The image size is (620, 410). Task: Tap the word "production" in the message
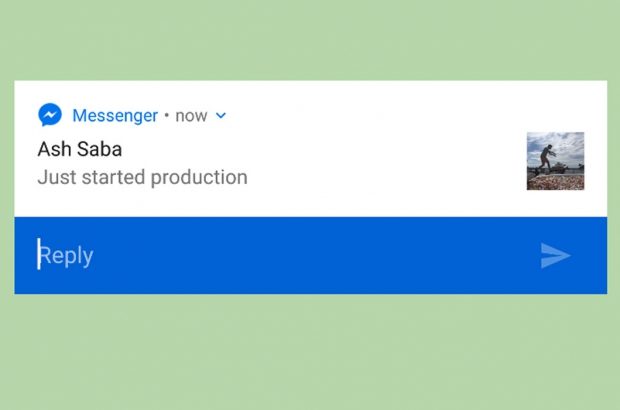[199, 178]
